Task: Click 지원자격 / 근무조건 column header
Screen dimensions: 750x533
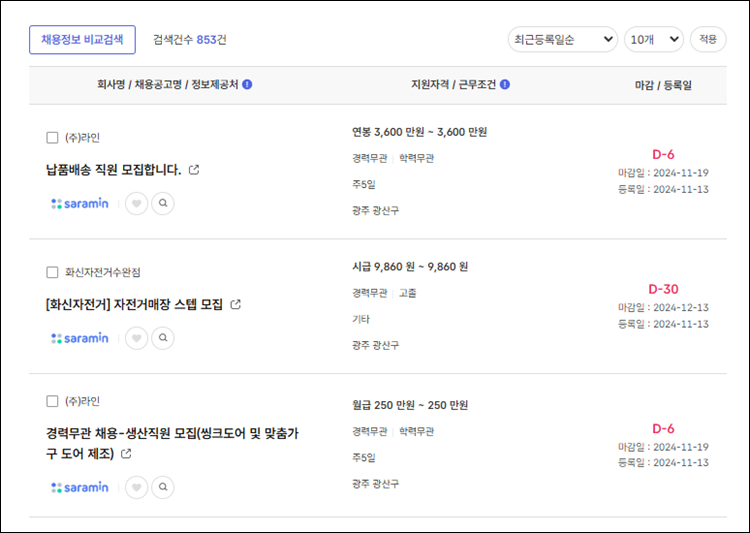Action: (453, 85)
